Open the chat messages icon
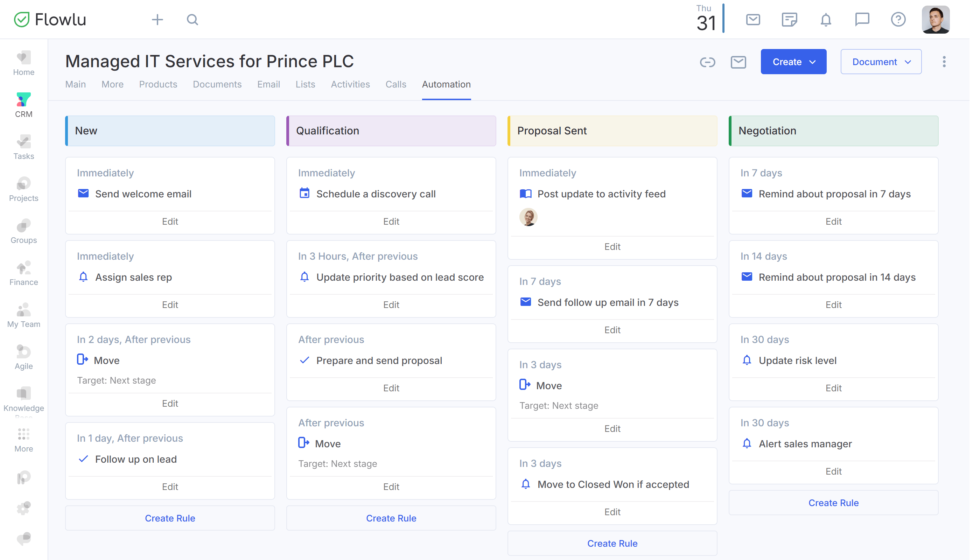Image resolution: width=980 pixels, height=560 pixels. [x=862, y=20]
